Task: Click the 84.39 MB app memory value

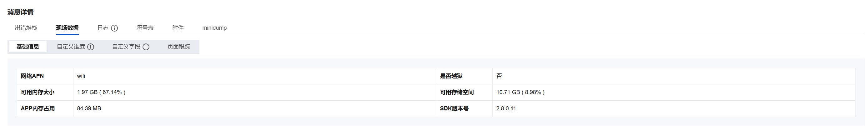Action: 89,109
